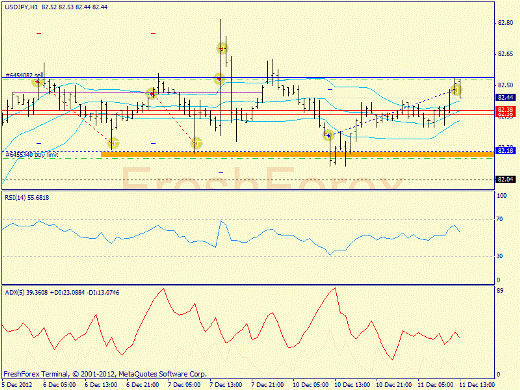Click the 11 Dec 13:00 time label

pyautogui.click(x=477, y=385)
